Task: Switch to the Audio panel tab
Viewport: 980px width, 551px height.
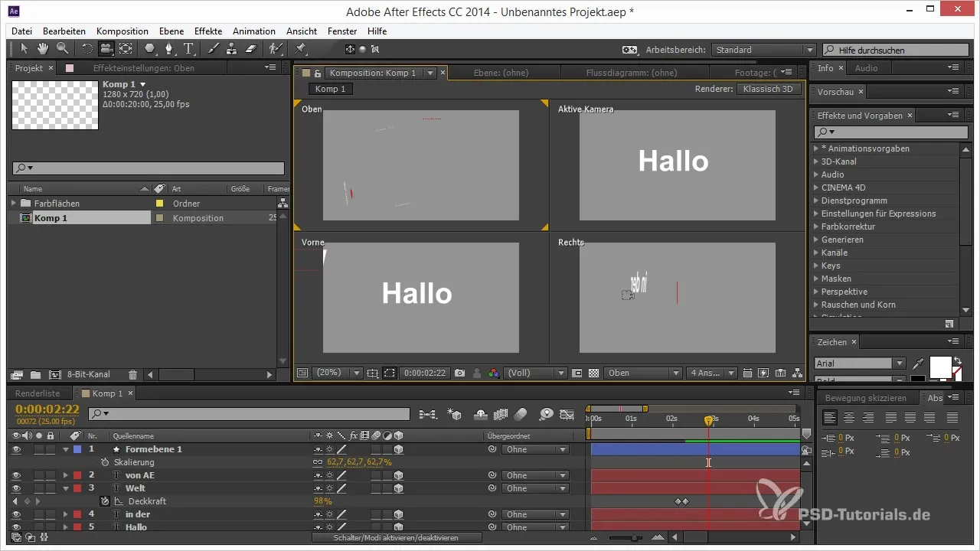Action: click(x=866, y=68)
